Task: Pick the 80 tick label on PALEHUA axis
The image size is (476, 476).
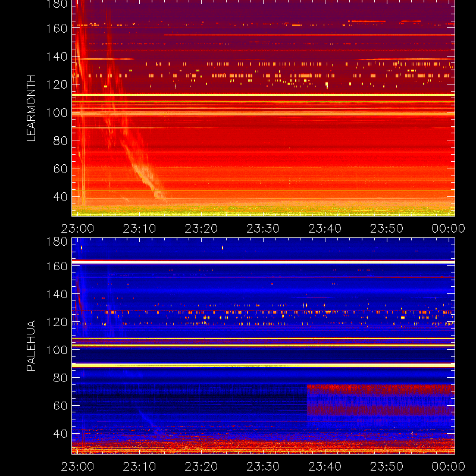Action: coord(61,378)
